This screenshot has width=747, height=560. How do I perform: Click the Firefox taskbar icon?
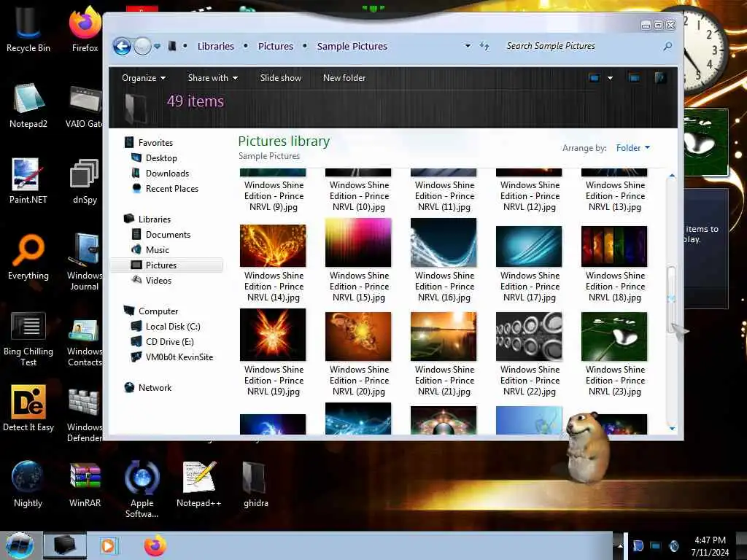pyautogui.click(x=155, y=545)
